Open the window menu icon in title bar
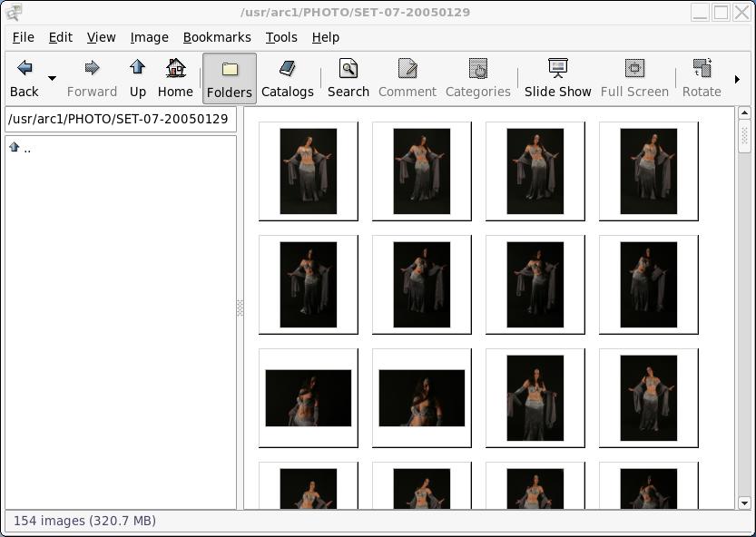This screenshot has height=537, width=756. [14, 12]
